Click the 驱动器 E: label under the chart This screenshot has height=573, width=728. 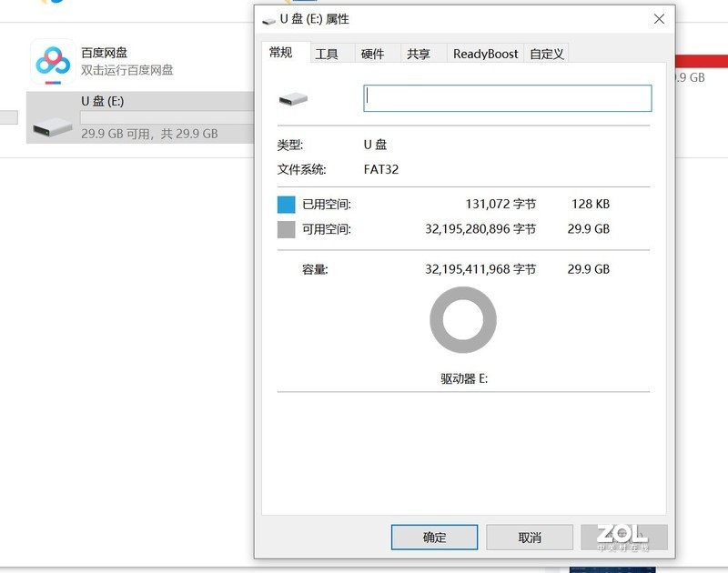(x=462, y=377)
